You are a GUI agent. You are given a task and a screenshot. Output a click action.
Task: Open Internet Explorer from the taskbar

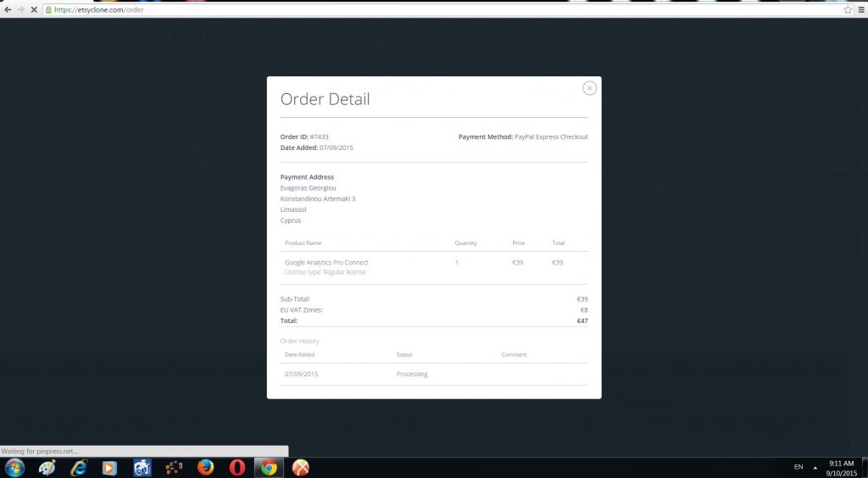79,468
